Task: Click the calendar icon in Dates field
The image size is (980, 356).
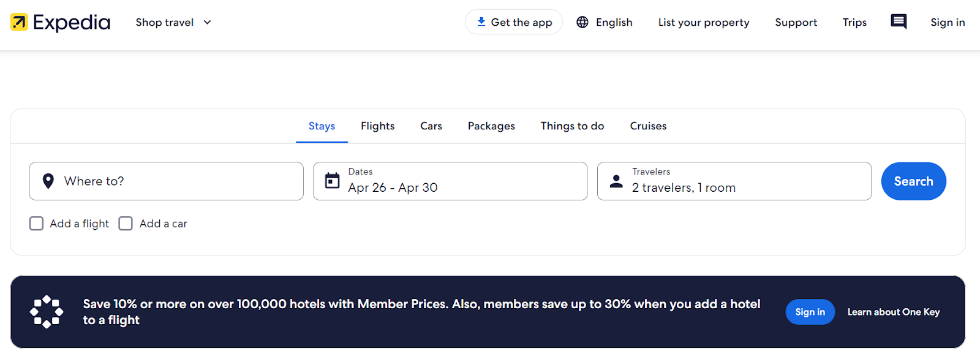Action: [x=331, y=181]
